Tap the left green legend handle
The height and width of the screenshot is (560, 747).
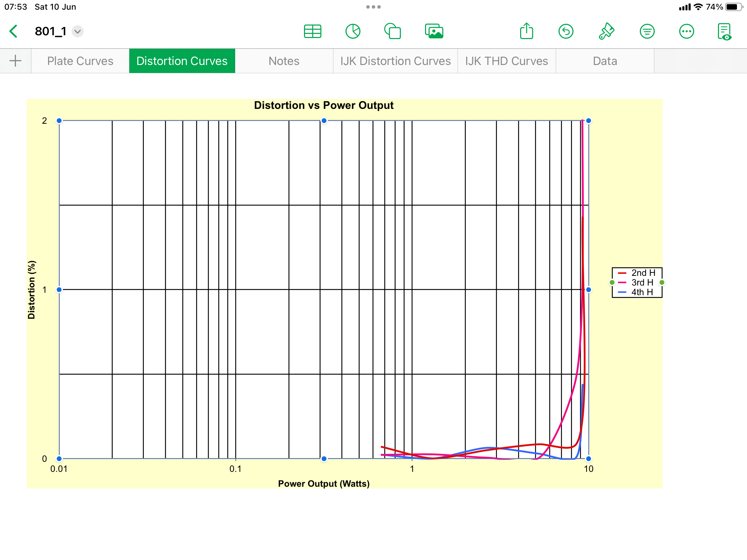coord(612,282)
